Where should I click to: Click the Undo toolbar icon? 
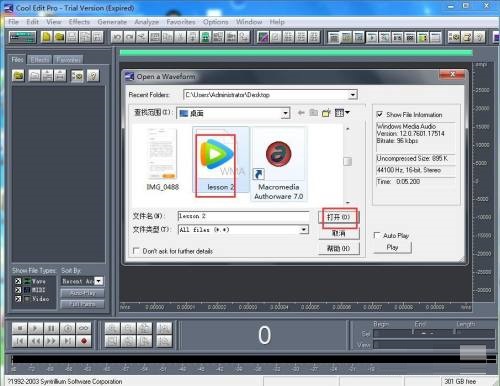click(x=117, y=37)
